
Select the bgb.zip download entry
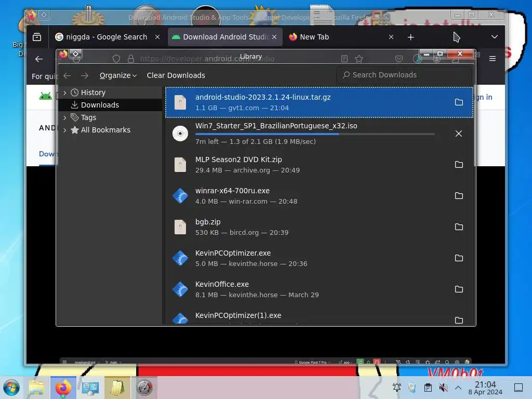pos(320,227)
